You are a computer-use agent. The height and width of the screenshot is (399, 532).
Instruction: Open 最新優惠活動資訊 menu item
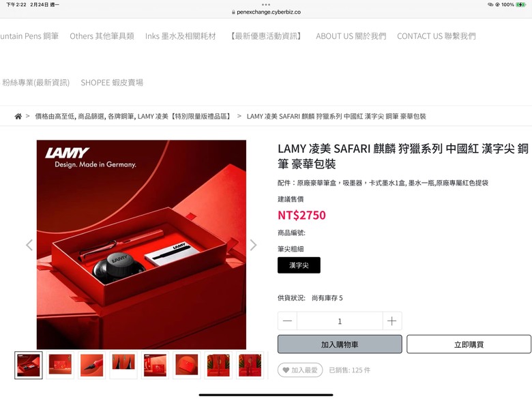(266, 36)
